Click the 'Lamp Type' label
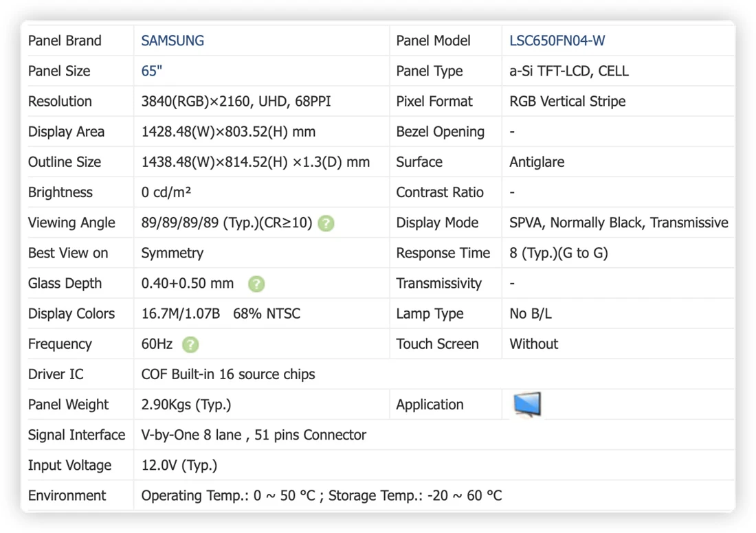756x533 pixels. pos(430,314)
